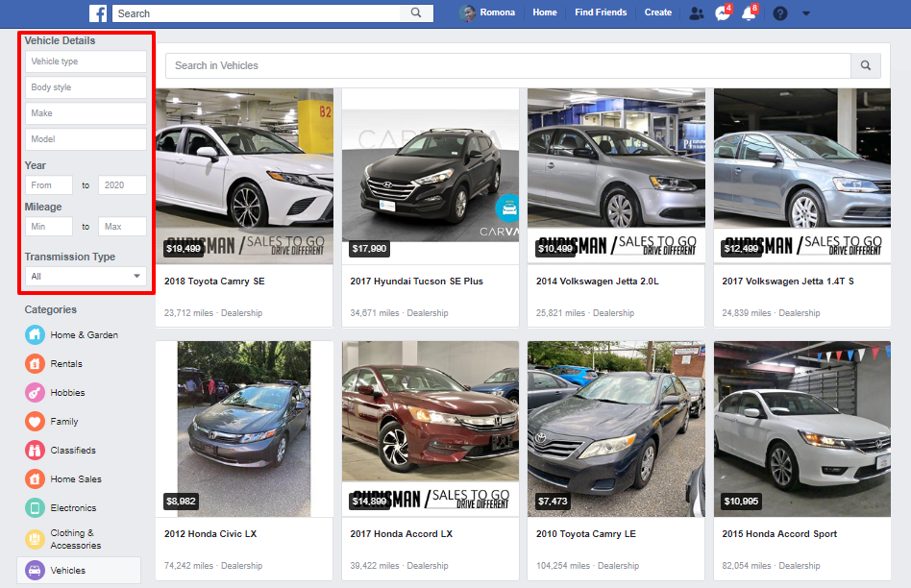
Task: Open the Family category link
Action: tap(64, 421)
